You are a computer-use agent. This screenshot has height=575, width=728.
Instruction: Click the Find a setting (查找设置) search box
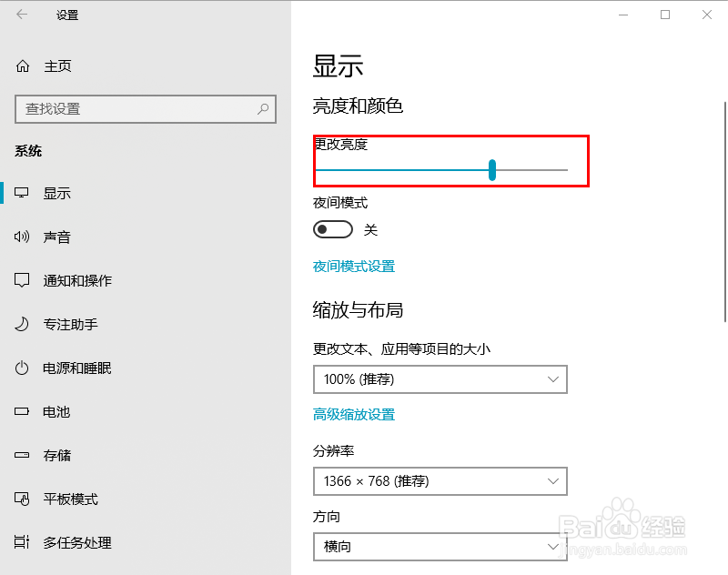pos(136,109)
